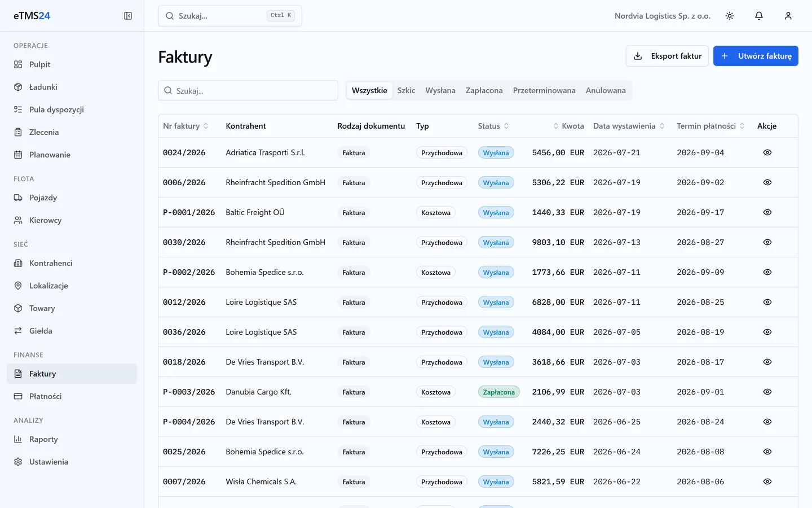The height and width of the screenshot is (508, 812).
Task: View invoice 0018/2026 eye icon
Action: click(767, 362)
